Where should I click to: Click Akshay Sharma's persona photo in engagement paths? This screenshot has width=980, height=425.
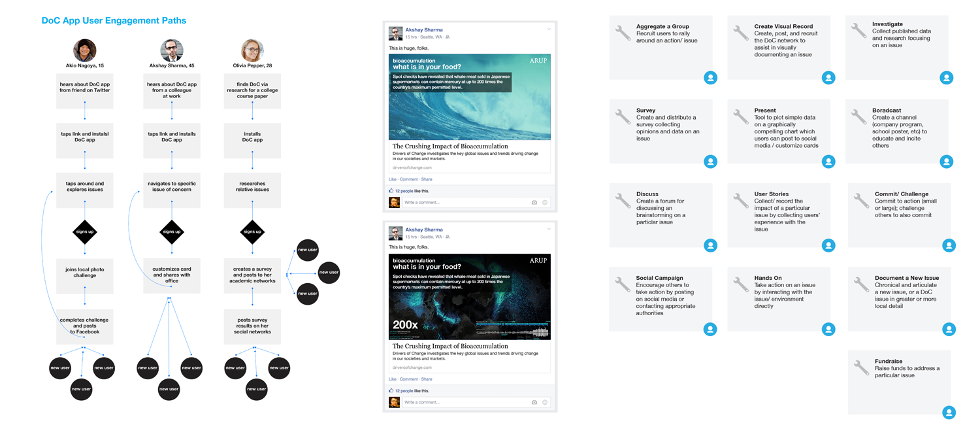coord(172,50)
